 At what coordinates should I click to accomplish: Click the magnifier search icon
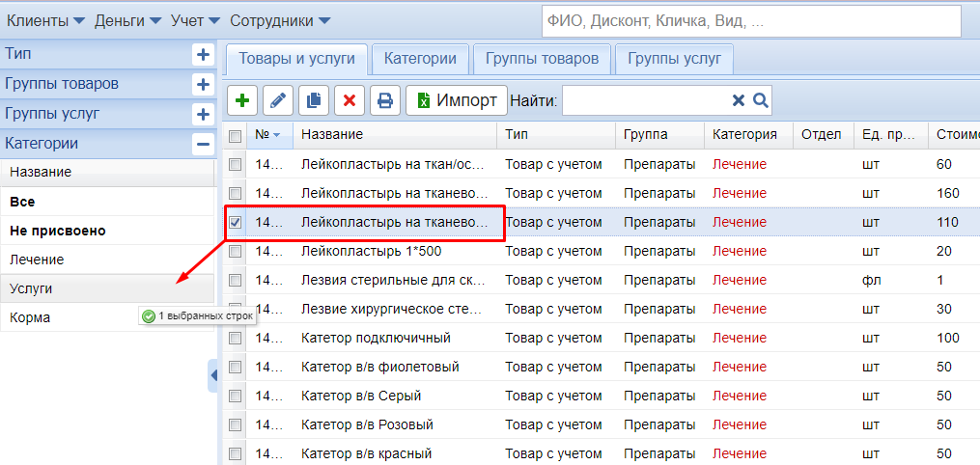(x=760, y=100)
